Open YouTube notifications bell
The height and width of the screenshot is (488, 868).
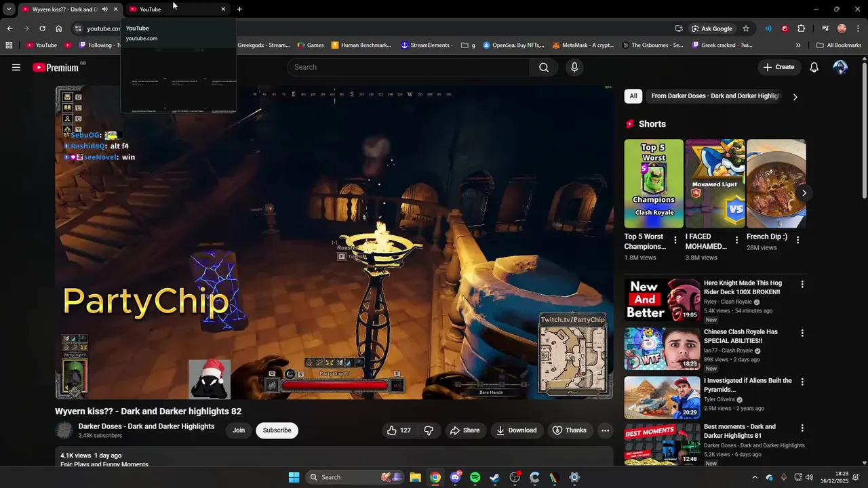coord(814,67)
